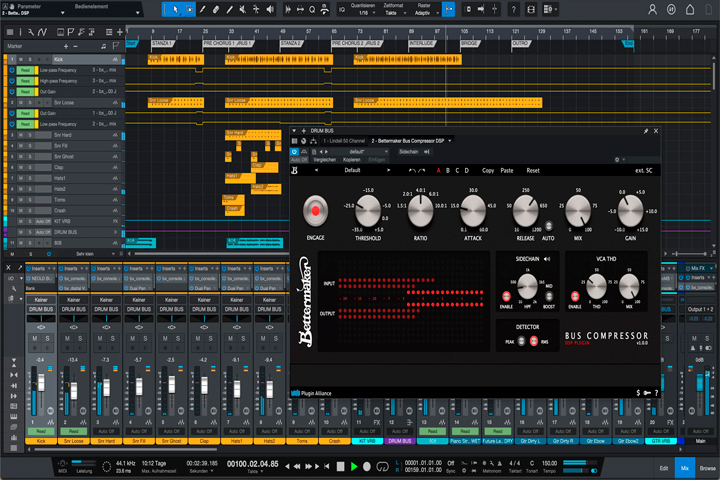
Task: Click the THRESHOLD knob
Action: 368,211
